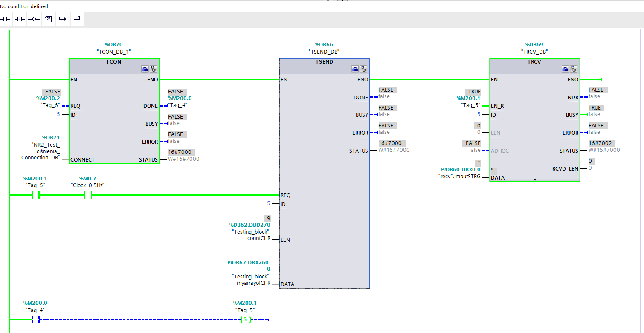Collapse TRCV block parameters with bottom arrow

pos(535,180)
